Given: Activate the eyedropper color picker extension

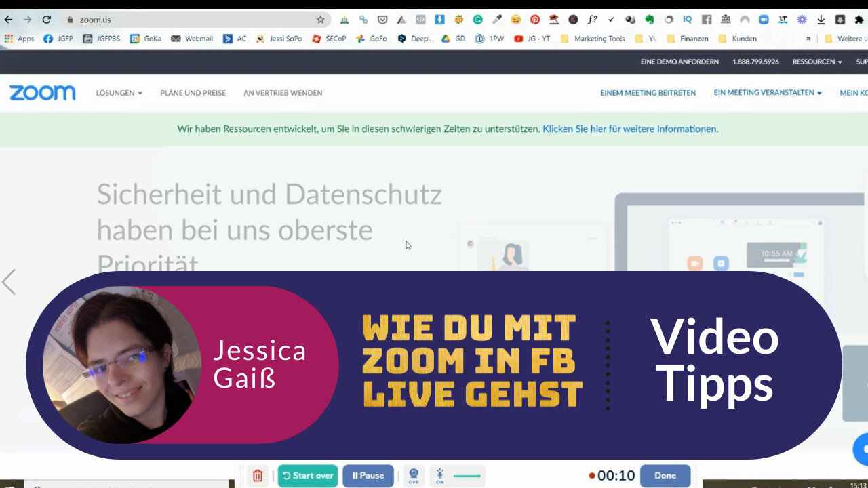Looking at the screenshot, I should (x=497, y=20).
